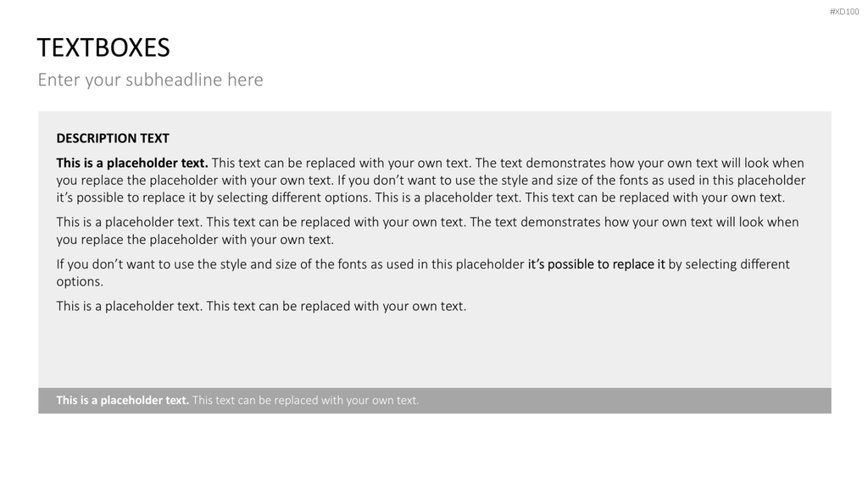868x488 pixels.
Task: Click the gray footer bar placeholder text
Action: (x=237, y=401)
